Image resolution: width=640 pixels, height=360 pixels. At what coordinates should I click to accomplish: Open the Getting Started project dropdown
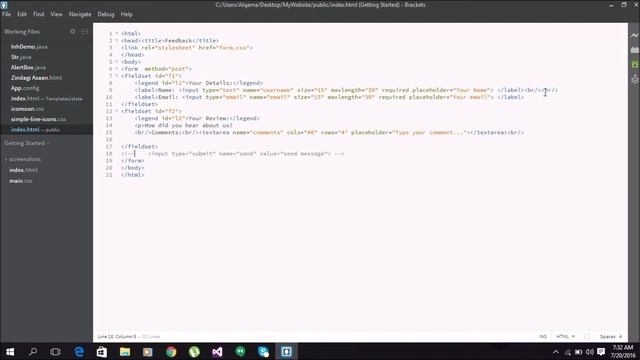27,143
